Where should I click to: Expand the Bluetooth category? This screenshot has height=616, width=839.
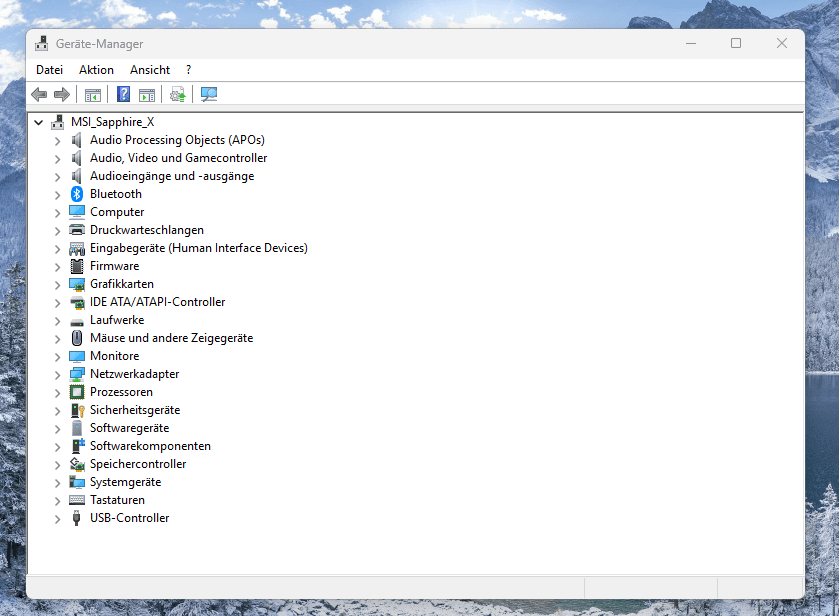(x=57, y=195)
